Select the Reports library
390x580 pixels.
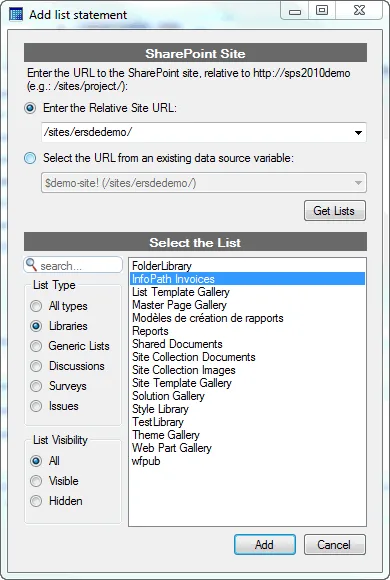(247, 331)
